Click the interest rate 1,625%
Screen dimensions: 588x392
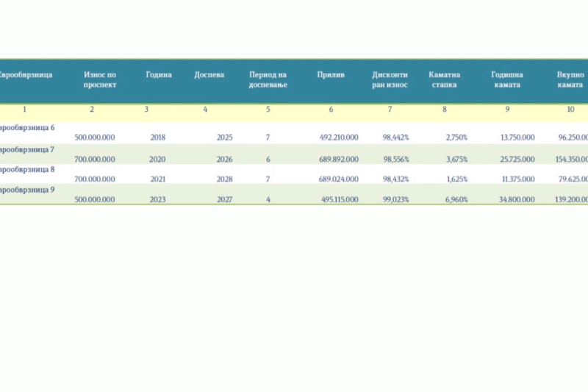coord(457,179)
